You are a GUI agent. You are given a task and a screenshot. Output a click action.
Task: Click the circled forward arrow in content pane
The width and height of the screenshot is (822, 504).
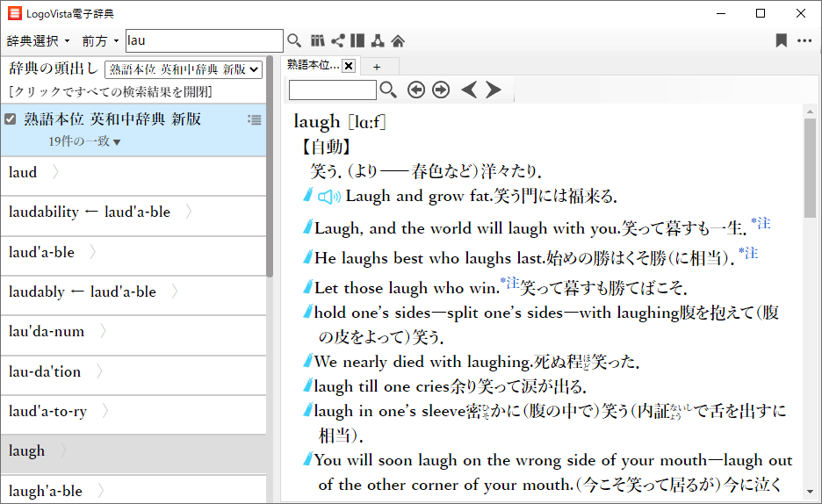[x=441, y=90]
